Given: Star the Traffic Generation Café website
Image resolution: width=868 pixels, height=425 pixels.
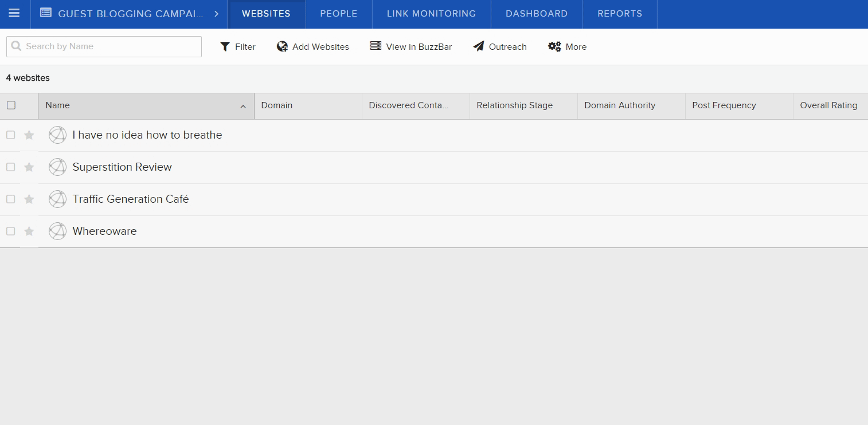Looking at the screenshot, I should coord(29,199).
